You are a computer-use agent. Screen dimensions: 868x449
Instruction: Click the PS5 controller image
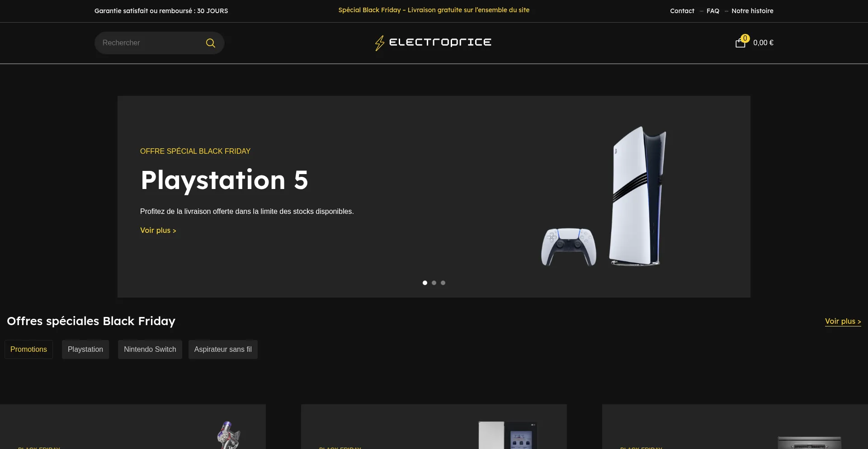coord(569,246)
